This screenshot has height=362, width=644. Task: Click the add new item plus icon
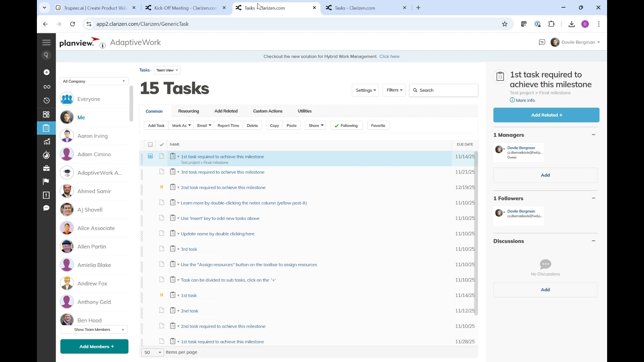click(46, 72)
